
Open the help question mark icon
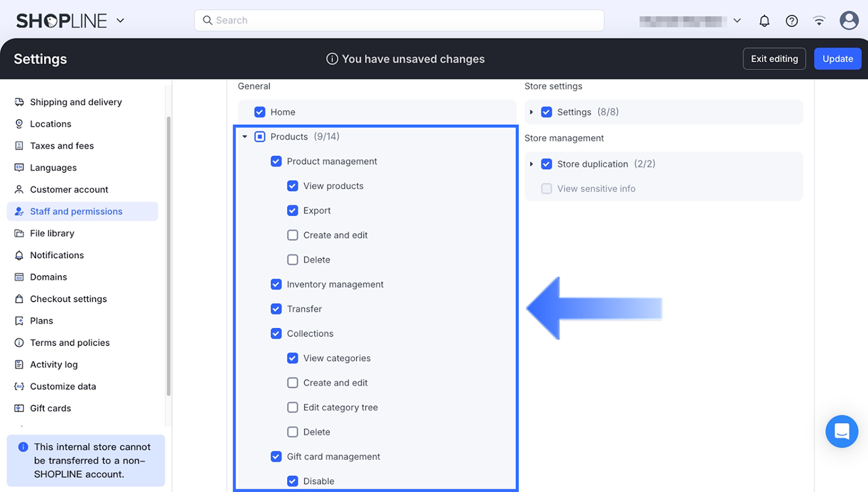point(792,21)
